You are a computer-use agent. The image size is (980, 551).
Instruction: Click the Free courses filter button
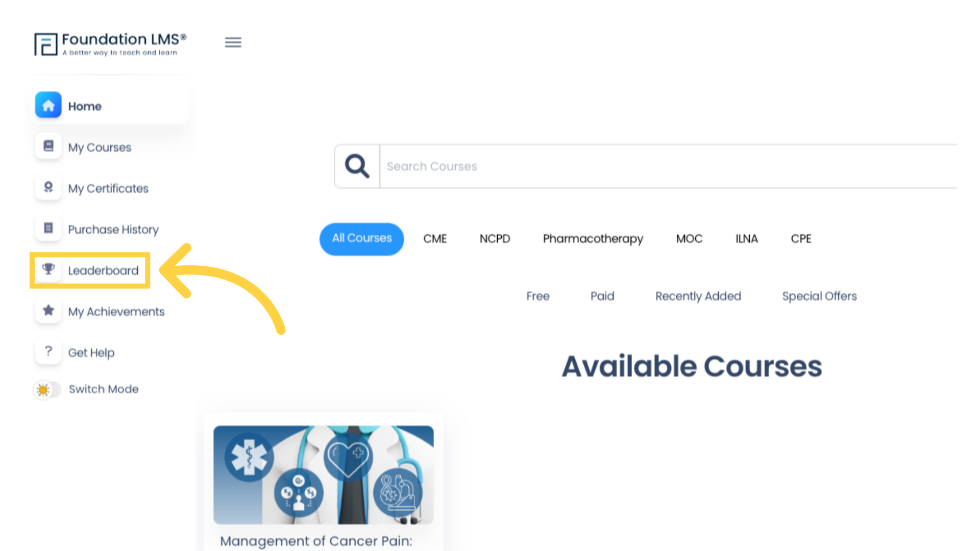(x=538, y=296)
